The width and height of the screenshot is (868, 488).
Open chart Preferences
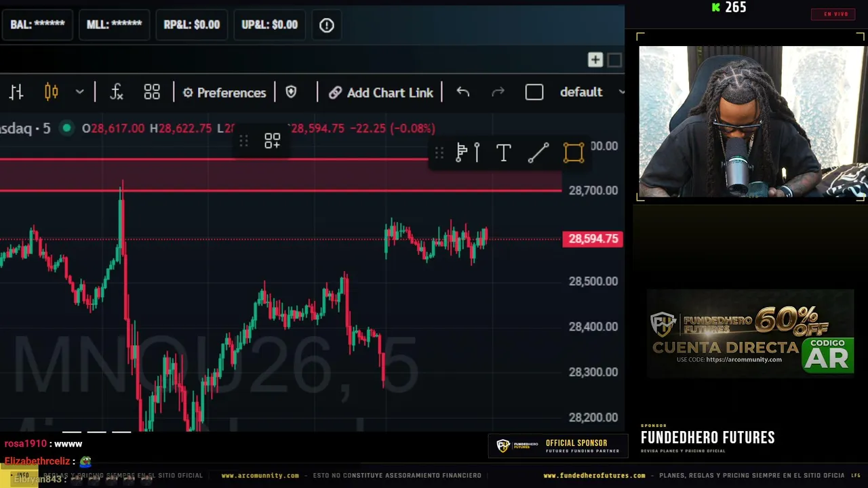tap(224, 92)
